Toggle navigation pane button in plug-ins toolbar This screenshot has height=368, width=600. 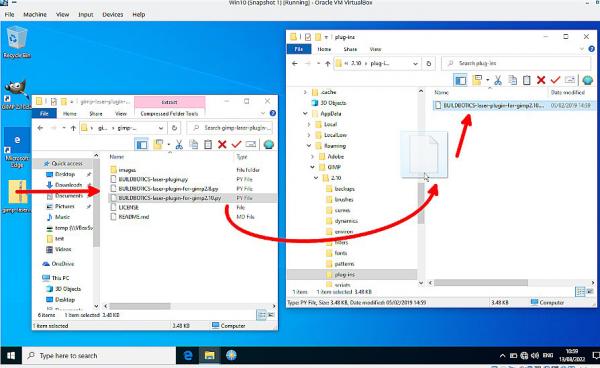pos(460,80)
